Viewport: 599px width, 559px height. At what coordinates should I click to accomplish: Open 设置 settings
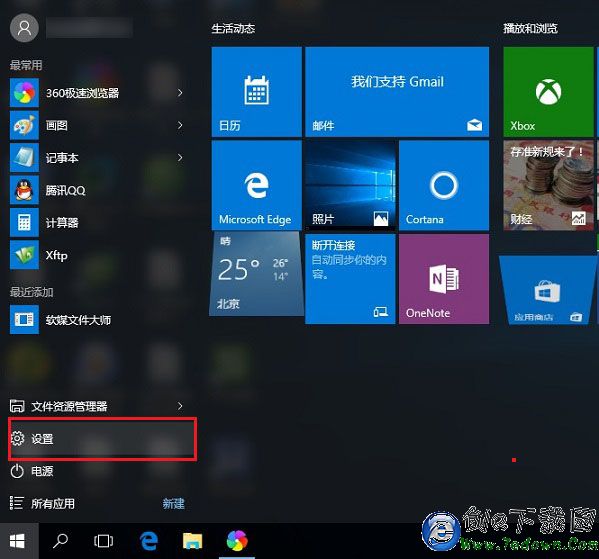pos(102,439)
